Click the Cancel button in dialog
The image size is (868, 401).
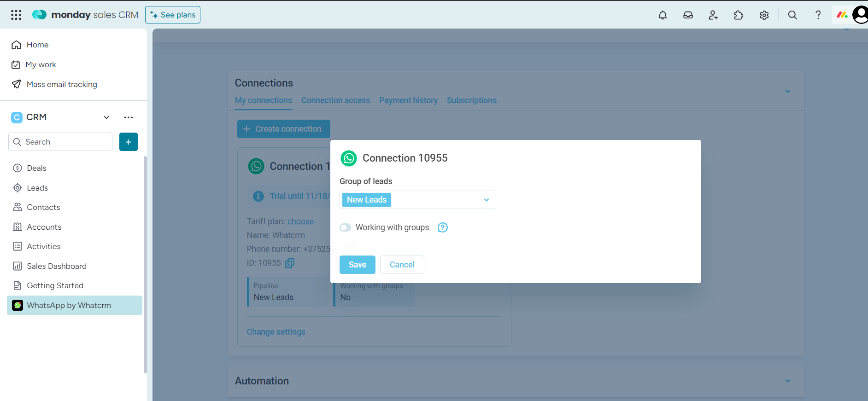[x=402, y=265]
